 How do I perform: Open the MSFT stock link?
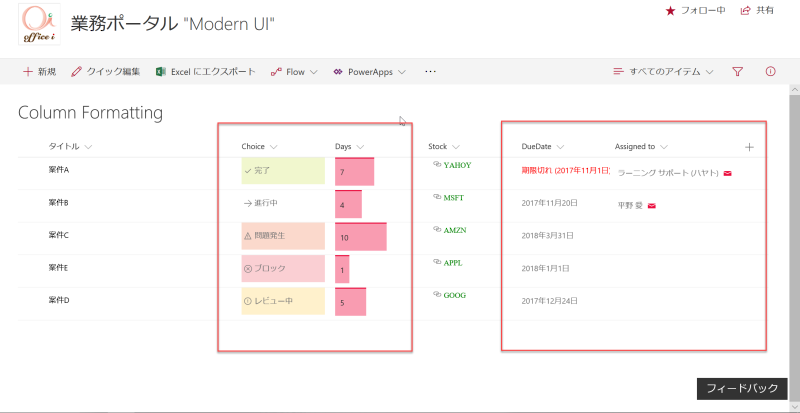point(454,198)
